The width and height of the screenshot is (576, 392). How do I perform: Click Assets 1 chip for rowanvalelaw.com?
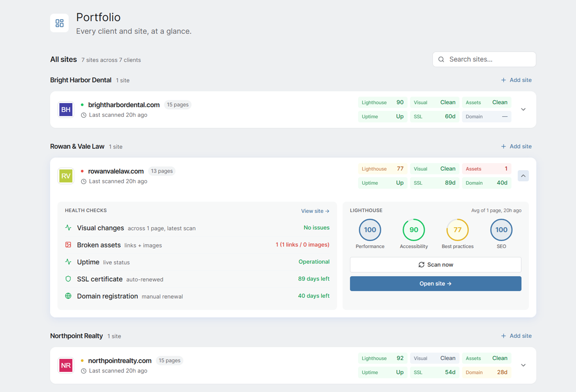coord(486,169)
